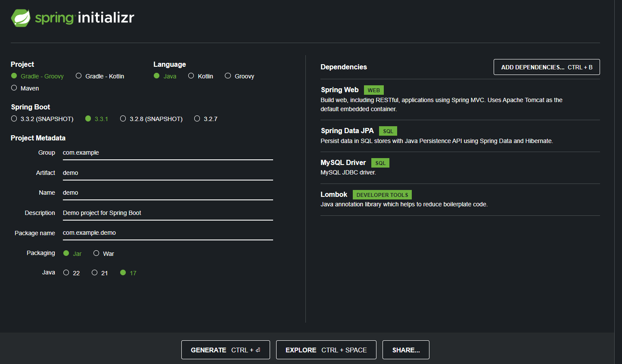622x364 pixels.
Task: Select Java language option
Action: click(x=165, y=76)
